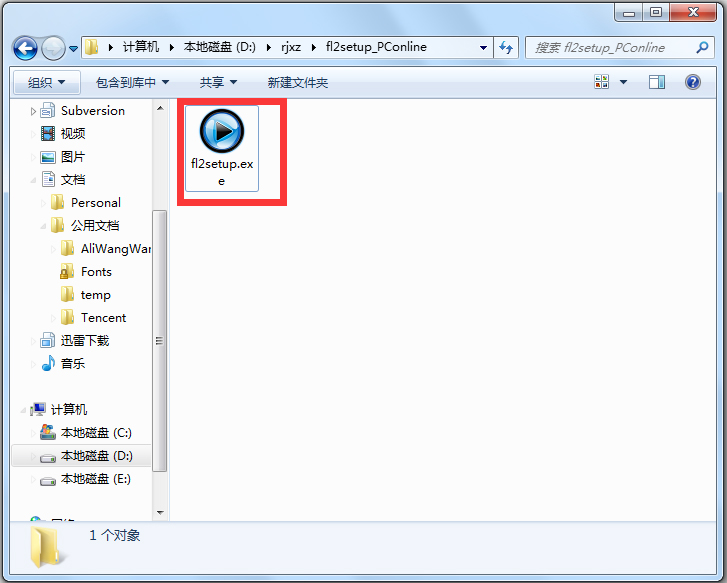Select rjxz in the address breadcrumb
The image size is (727, 583).
point(291,47)
